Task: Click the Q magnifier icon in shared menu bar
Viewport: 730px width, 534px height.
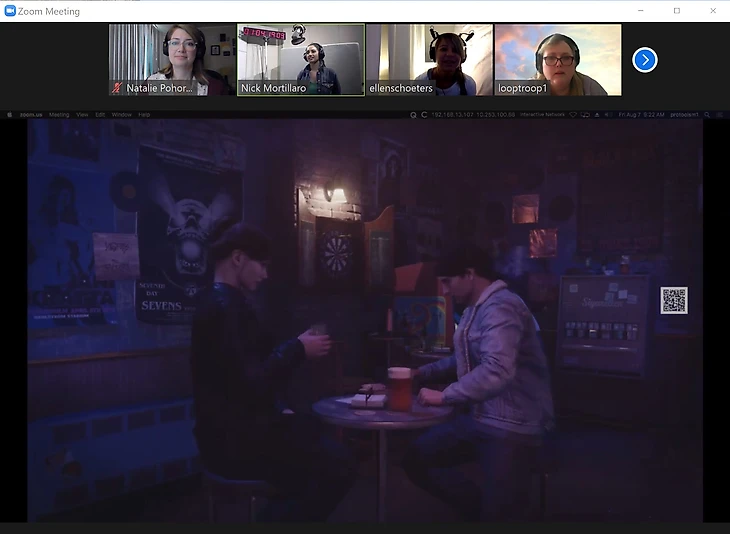Action: tap(413, 115)
